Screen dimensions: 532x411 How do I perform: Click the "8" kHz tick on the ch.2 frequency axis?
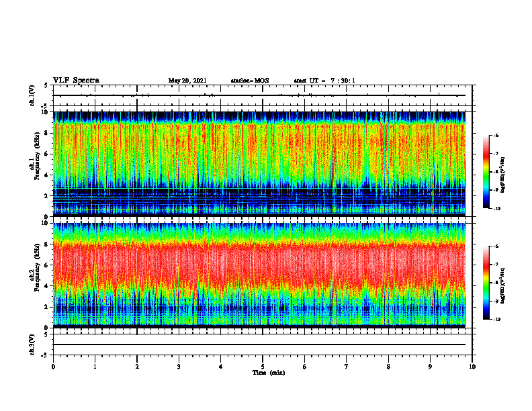pyautogui.click(x=47, y=244)
